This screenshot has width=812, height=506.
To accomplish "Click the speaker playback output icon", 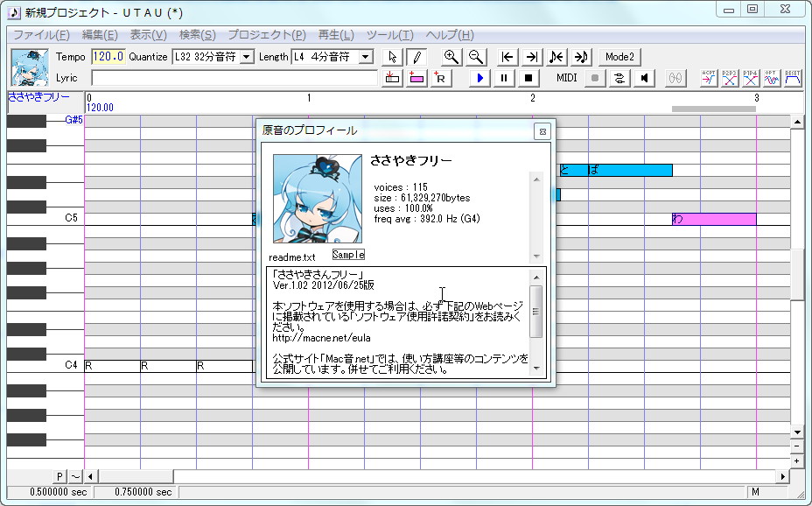I will tap(644, 77).
